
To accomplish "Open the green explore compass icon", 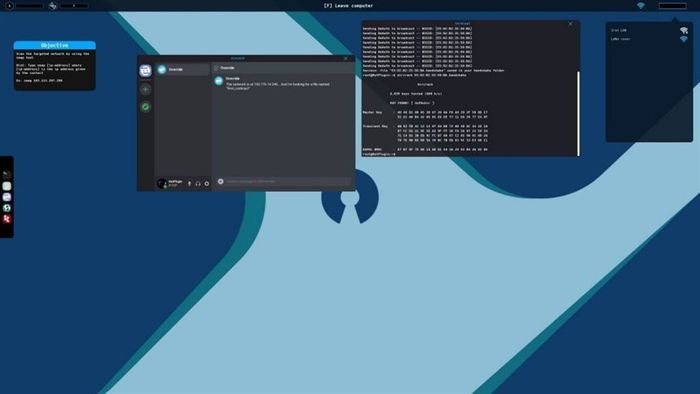I will point(146,107).
